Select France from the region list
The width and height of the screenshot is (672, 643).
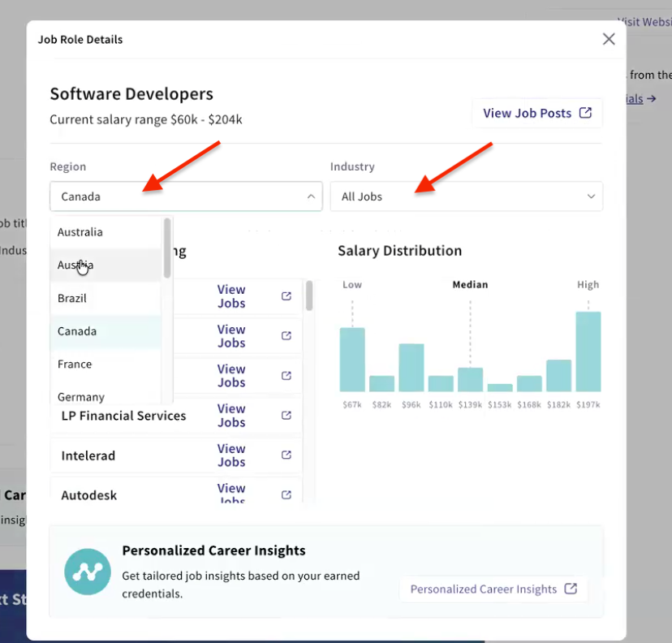tap(106, 364)
